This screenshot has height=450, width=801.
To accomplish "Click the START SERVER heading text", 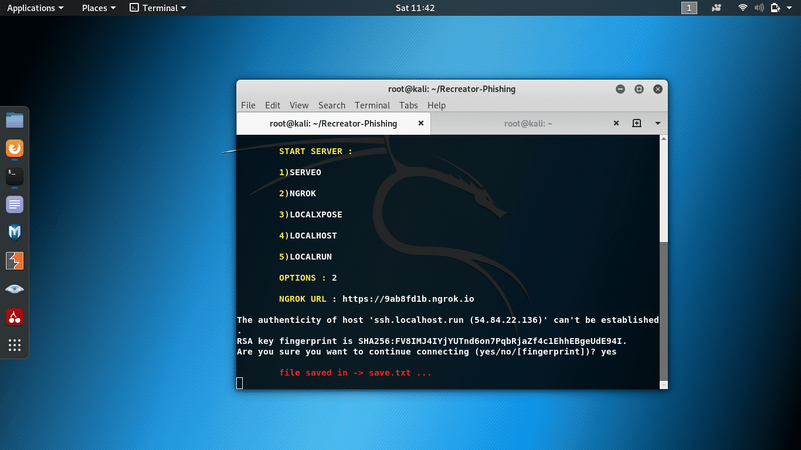I will pos(316,151).
